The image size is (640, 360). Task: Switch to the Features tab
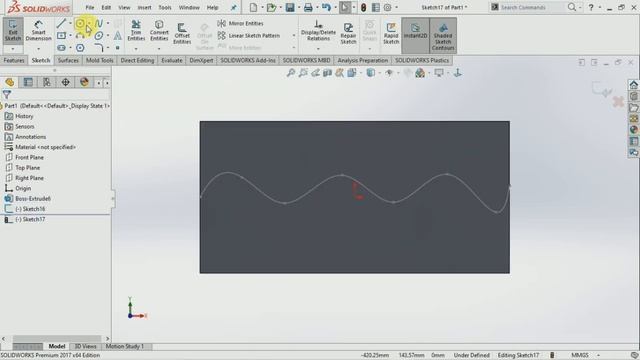pyautogui.click(x=14, y=60)
